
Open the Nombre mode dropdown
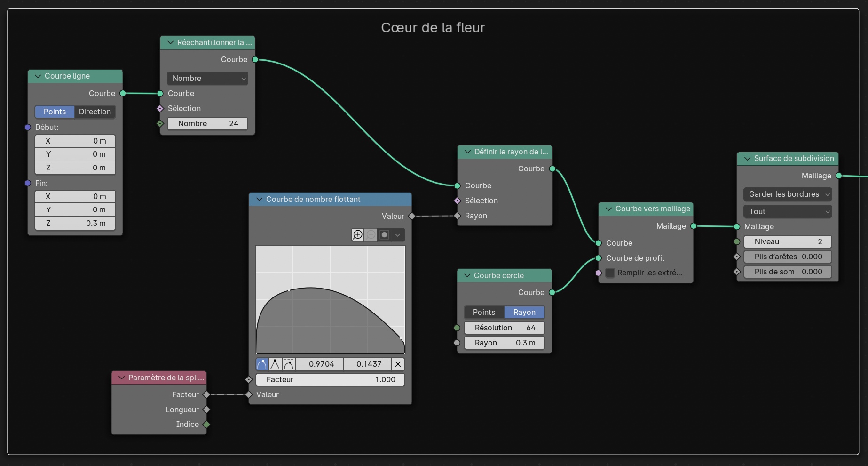coord(207,78)
